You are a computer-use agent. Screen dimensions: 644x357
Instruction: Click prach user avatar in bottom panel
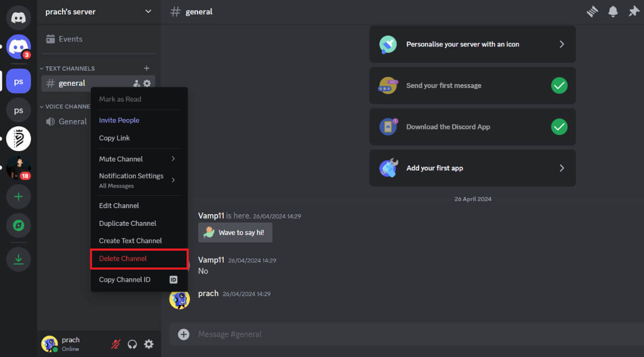[49, 344]
